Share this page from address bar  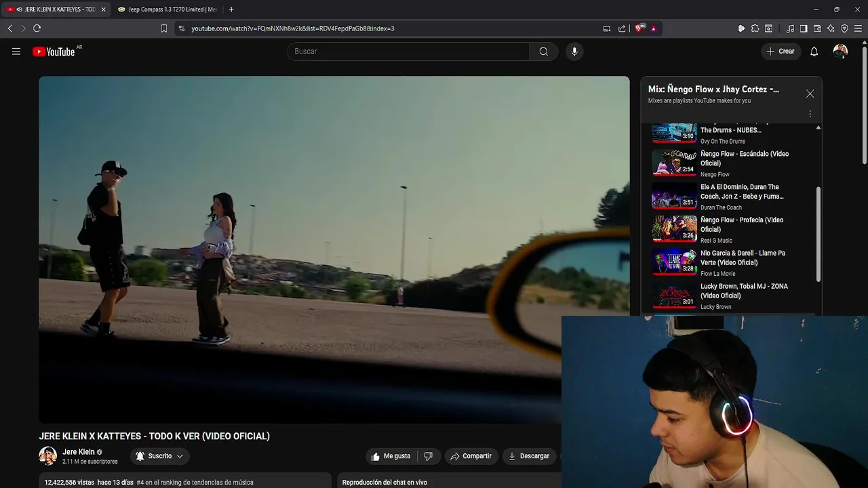[622, 28]
